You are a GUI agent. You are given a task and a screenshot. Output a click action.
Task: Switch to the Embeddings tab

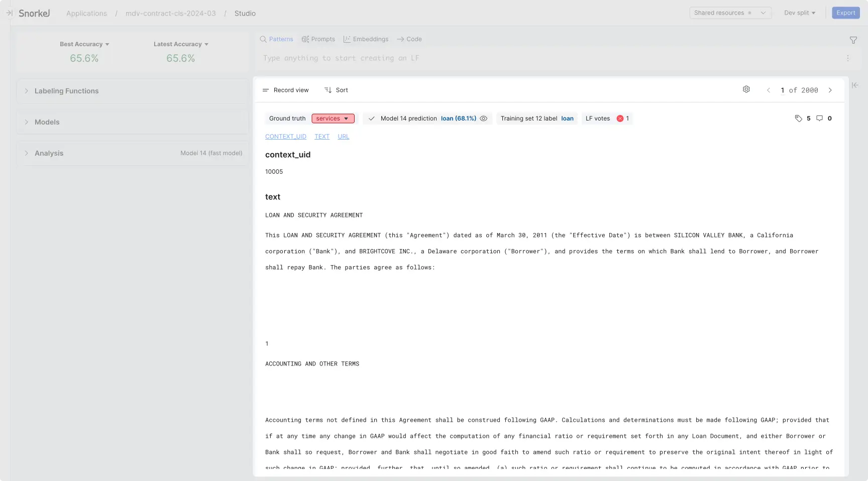(366, 39)
